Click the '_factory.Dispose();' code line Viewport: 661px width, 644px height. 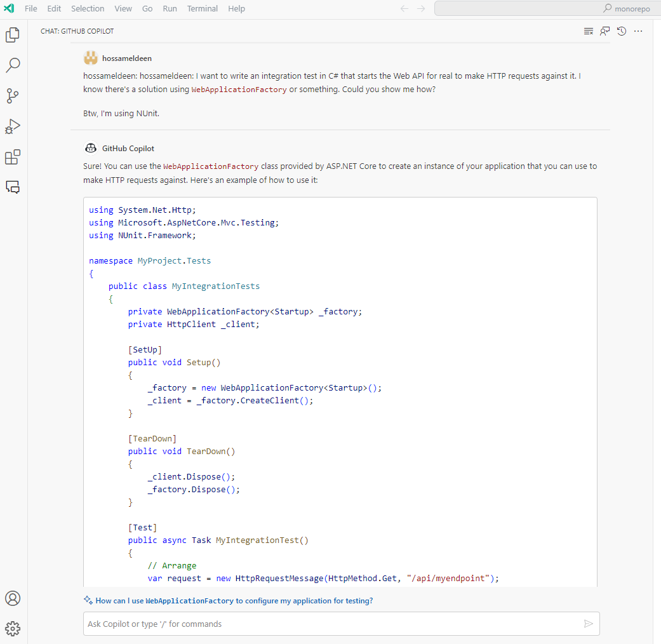coord(194,489)
